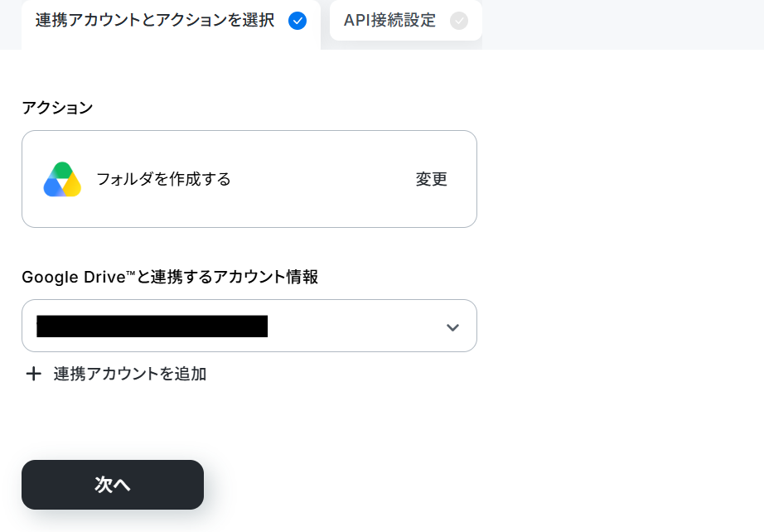Click the フォルダを作成する action text

point(163,179)
